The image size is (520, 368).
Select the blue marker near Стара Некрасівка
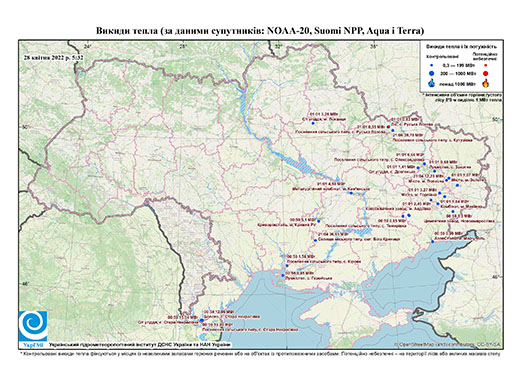coord(201,320)
